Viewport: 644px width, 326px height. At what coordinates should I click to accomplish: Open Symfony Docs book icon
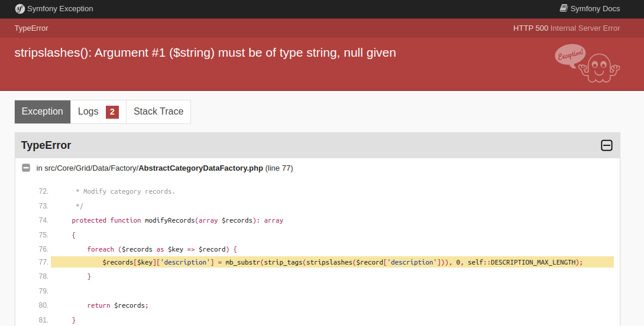click(x=564, y=9)
